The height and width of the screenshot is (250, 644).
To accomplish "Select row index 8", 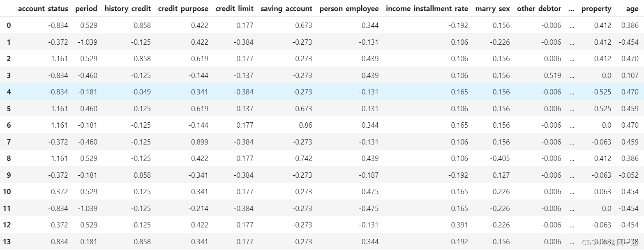I will (9, 158).
